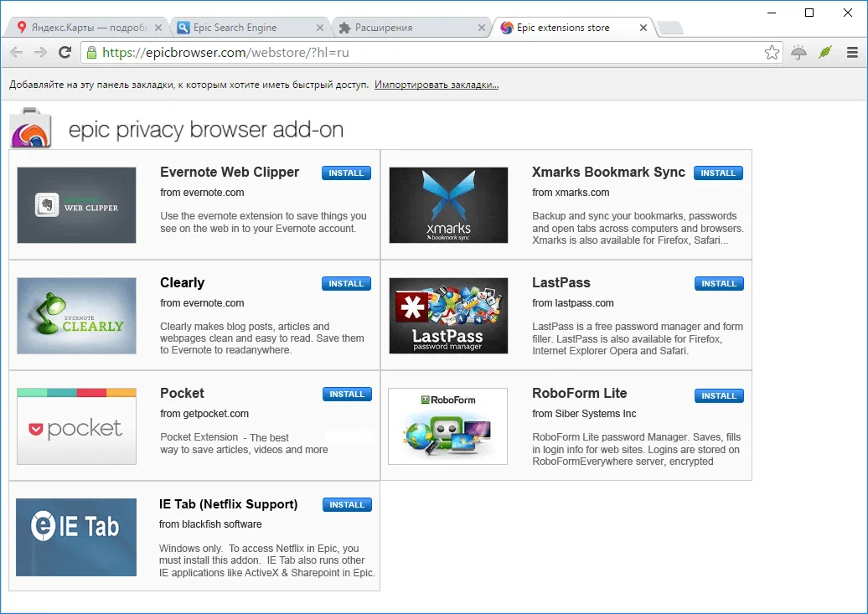
Task: Click the Clearly green lamp thumbnail
Action: point(76,316)
